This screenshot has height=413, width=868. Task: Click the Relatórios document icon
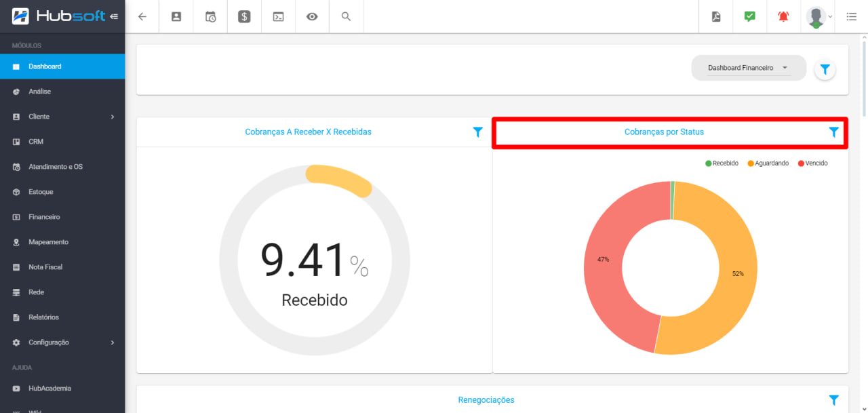click(x=16, y=317)
